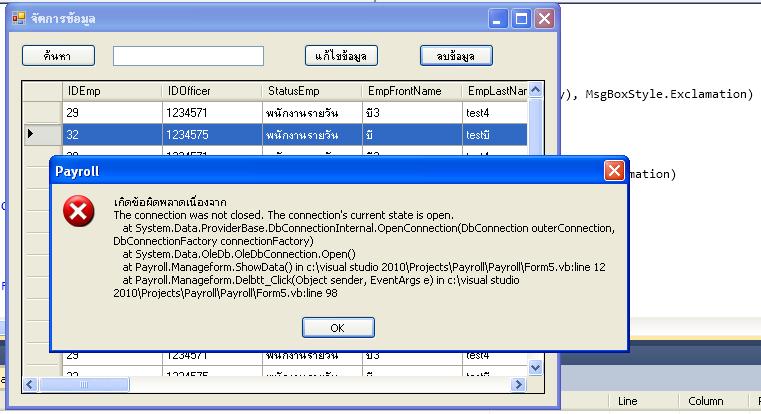761x414 pixels.
Task: Select the testบี cell in the highlighted row
Action: (495, 134)
